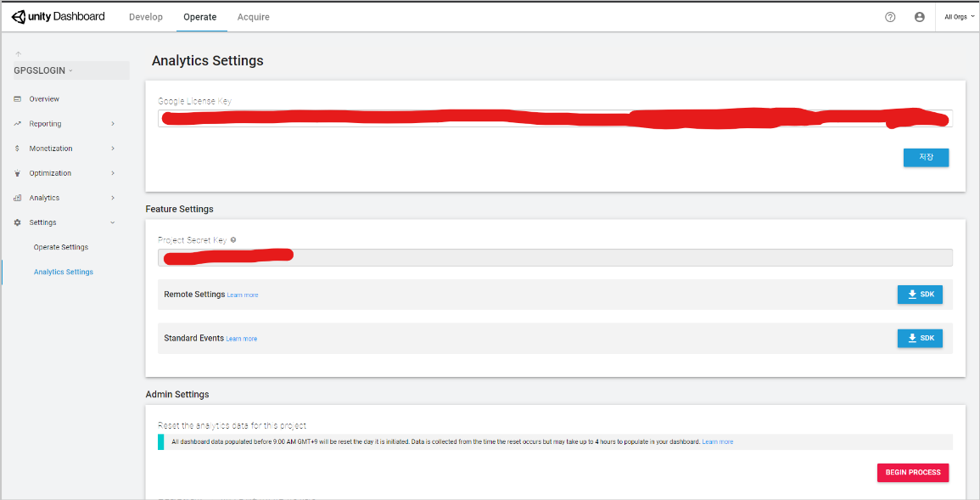Click the Project Secret Key info icon
Screen dimensions: 980x500
(x=233, y=240)
